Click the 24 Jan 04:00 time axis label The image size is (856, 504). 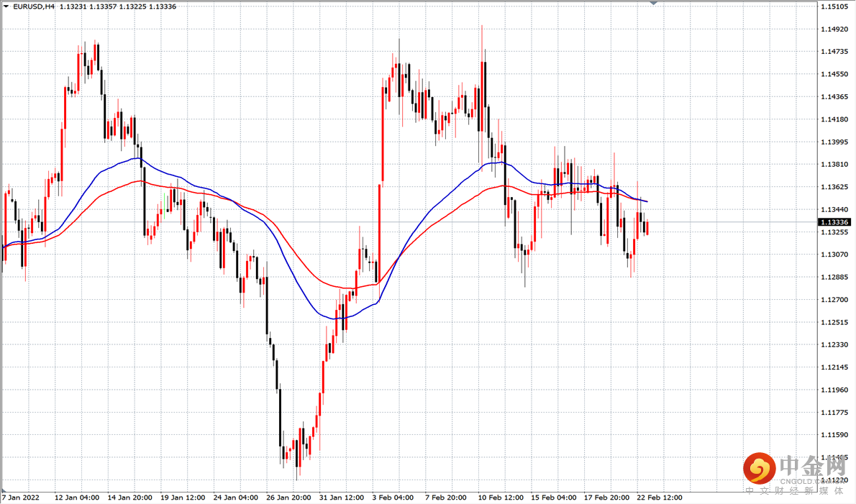236,498
